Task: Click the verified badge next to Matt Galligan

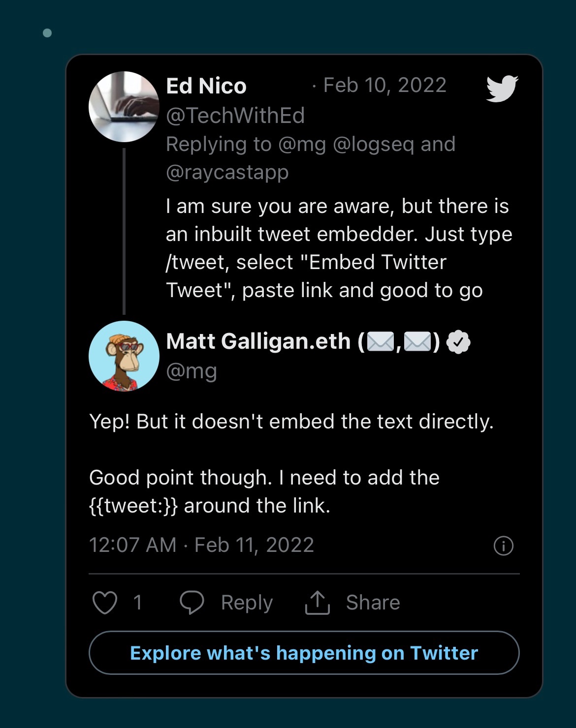Action: pyautogui.click(x=458, y=342)
